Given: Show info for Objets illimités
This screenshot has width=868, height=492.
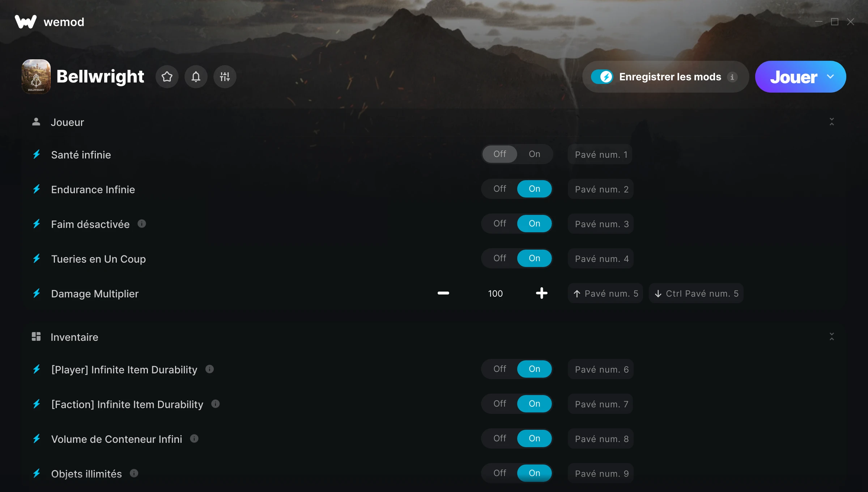Looking at the screenshot, I should (x=134, y=474).
